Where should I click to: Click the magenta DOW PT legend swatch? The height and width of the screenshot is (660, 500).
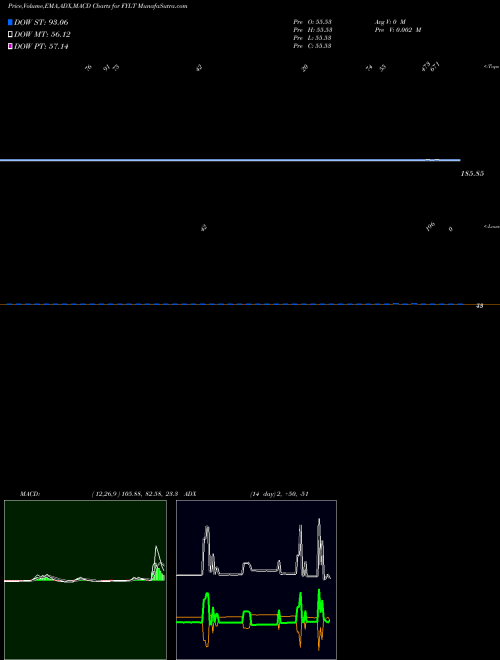(x=10, y=46)
